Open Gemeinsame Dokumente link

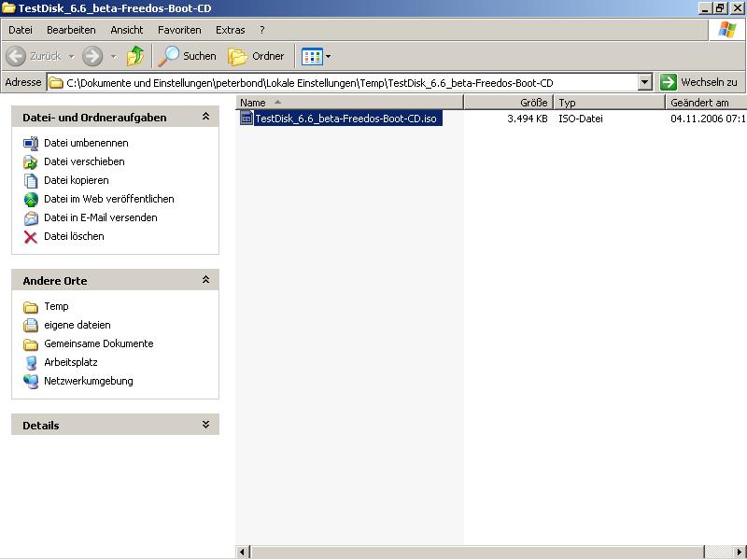click(x=99, y=343)
